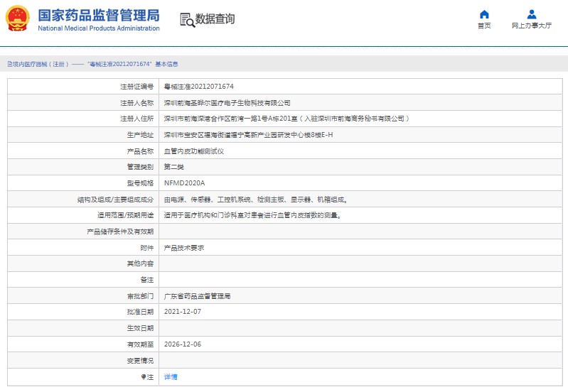The image size is (568, 392).
Task: Select model value NFMD2020A
Action: tap(184, 183)
